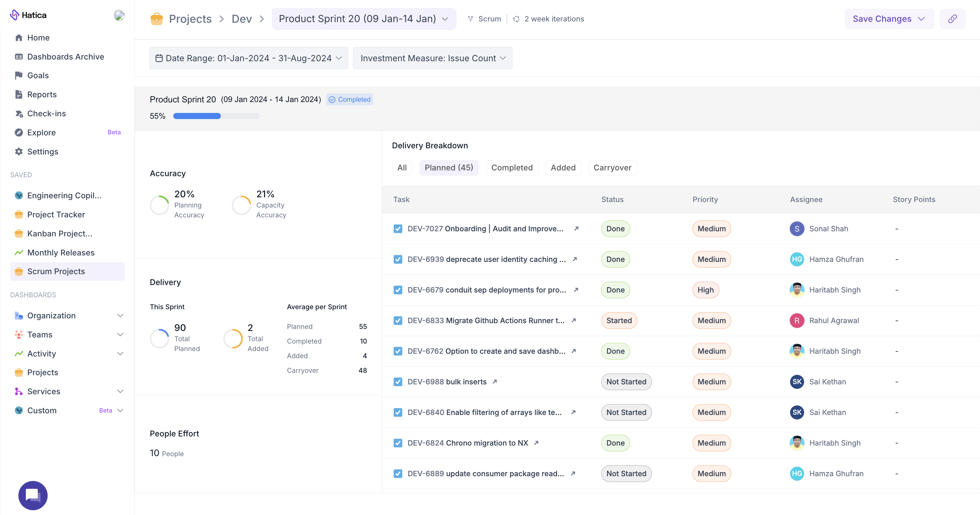Open the chat support bubble
Screen dimensions: 980x515
(x=33, y=495)
